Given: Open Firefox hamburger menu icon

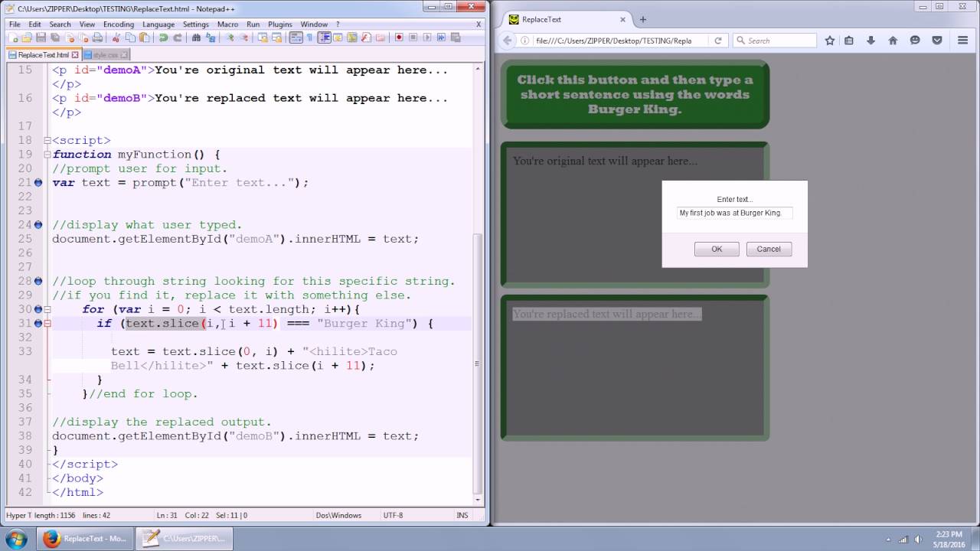Looking at the screenshot, I should click(963, 41).
